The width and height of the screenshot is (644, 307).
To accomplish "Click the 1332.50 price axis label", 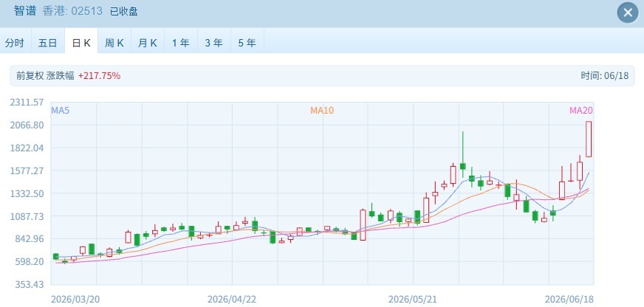I will click(27, 193).
